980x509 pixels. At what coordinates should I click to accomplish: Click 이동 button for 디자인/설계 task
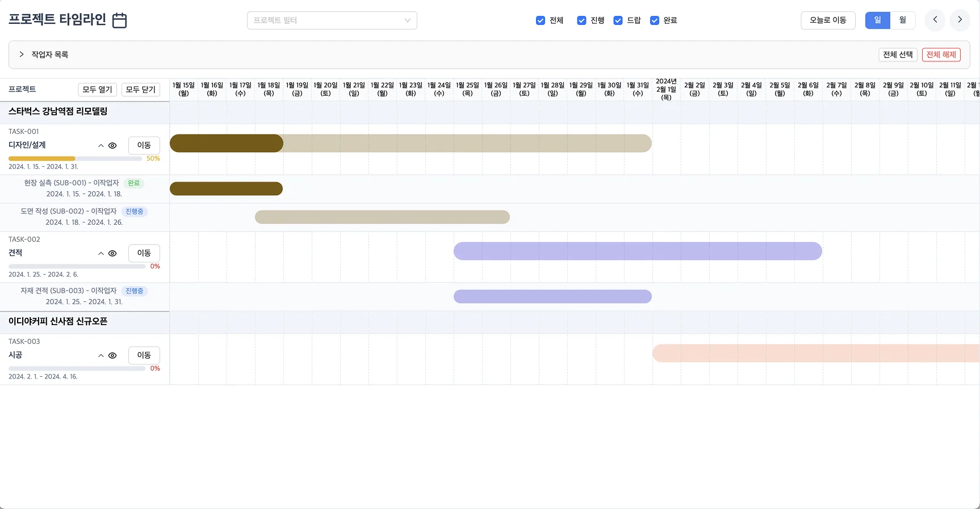[144, 145]
